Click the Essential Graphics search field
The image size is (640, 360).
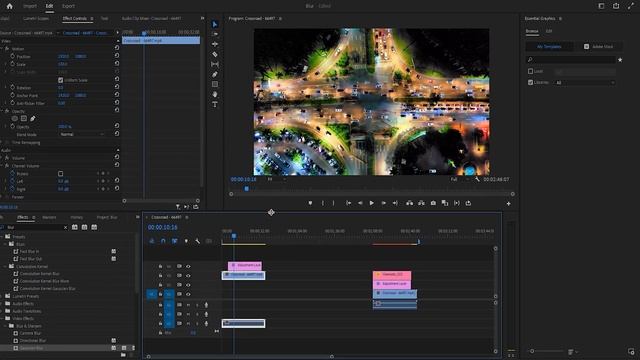[x=571, y=60]
